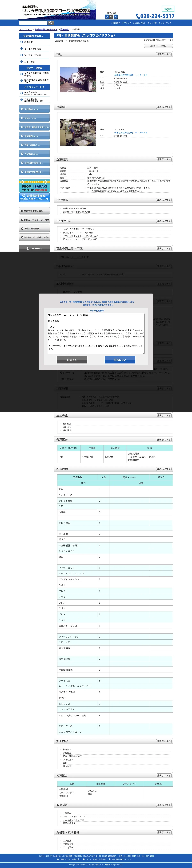Screen dimensions: 192x868
Task: Open 情報セキュリティ基本方針 footer link
Action: [x=70, y=859]
